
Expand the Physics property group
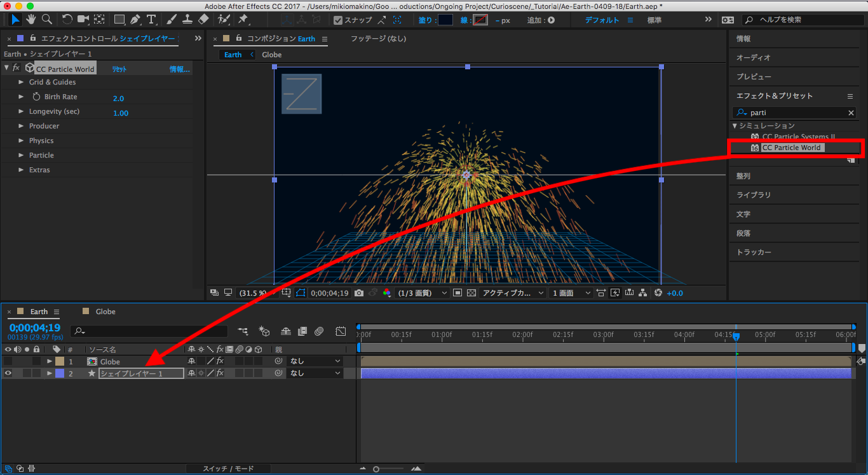tap(21, 141)
